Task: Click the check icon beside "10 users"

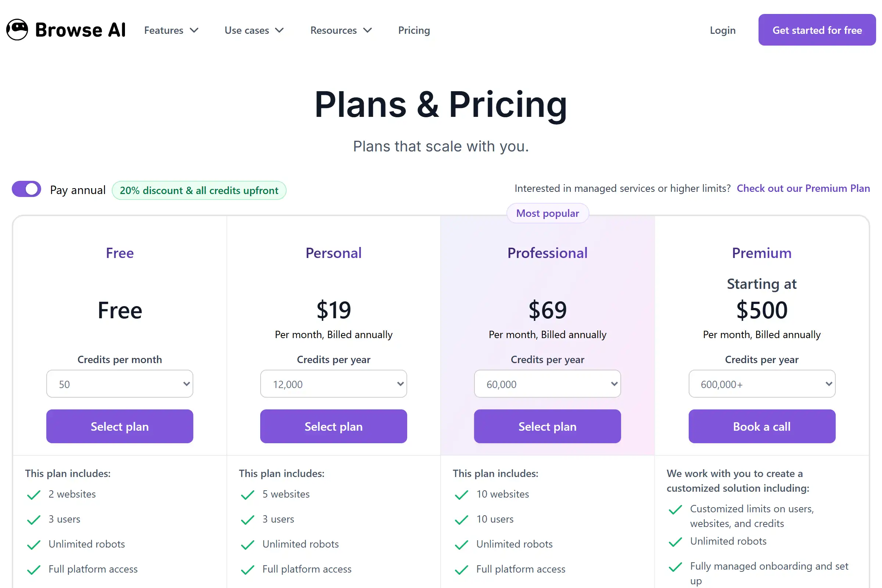Action: (x=461, y=520)
